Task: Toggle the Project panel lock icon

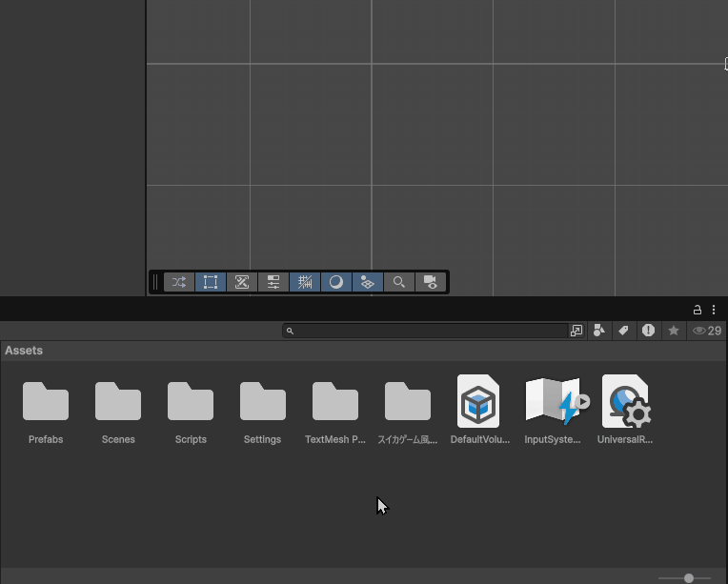Action: pos(697,310)
